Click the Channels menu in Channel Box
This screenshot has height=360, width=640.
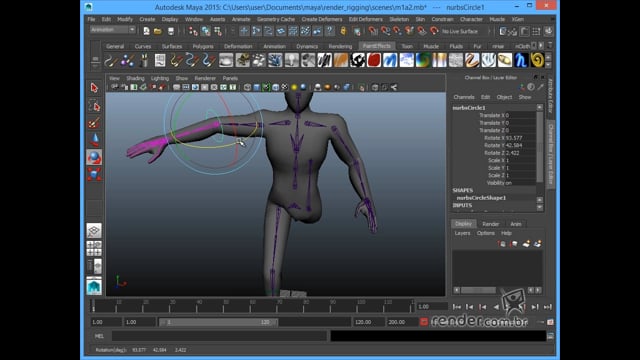tap(464, 97)
